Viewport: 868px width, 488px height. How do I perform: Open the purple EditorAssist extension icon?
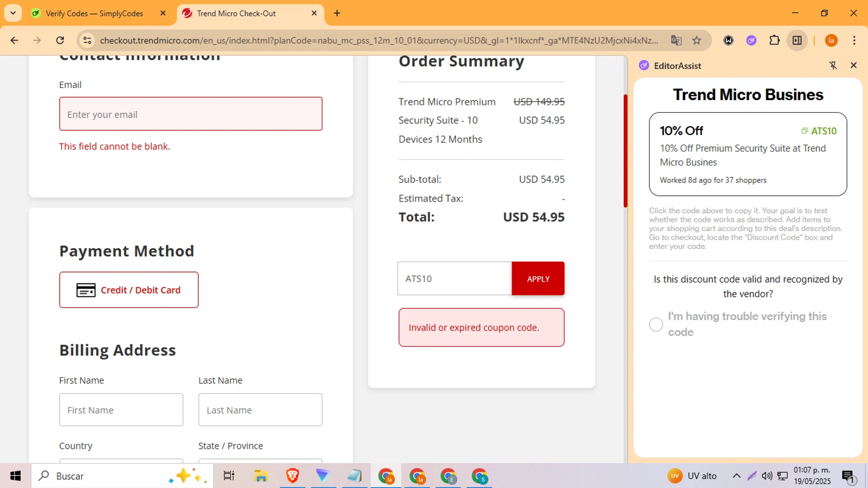tap(751, 41)
